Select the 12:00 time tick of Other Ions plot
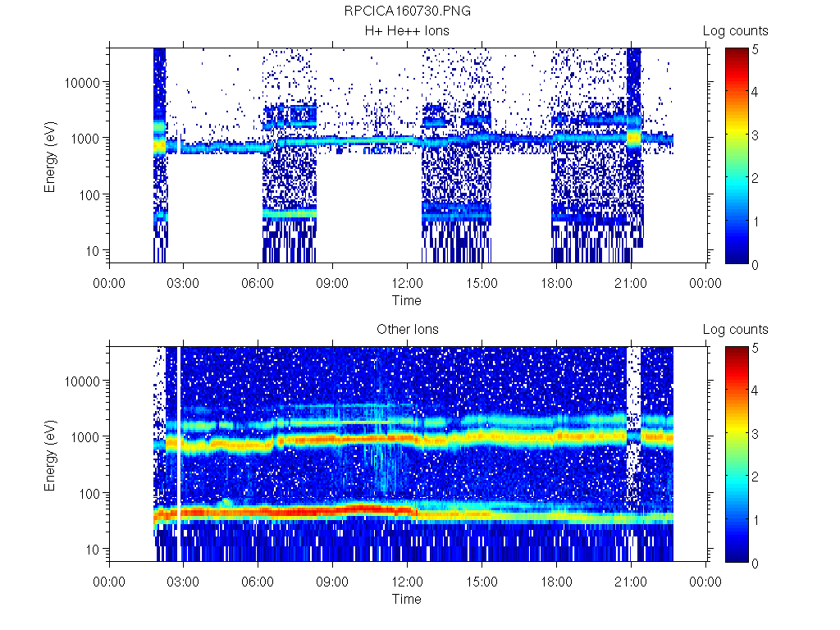The height and width of the screenshot is (630, 840). pyautogui.click(x=407, y=582)
